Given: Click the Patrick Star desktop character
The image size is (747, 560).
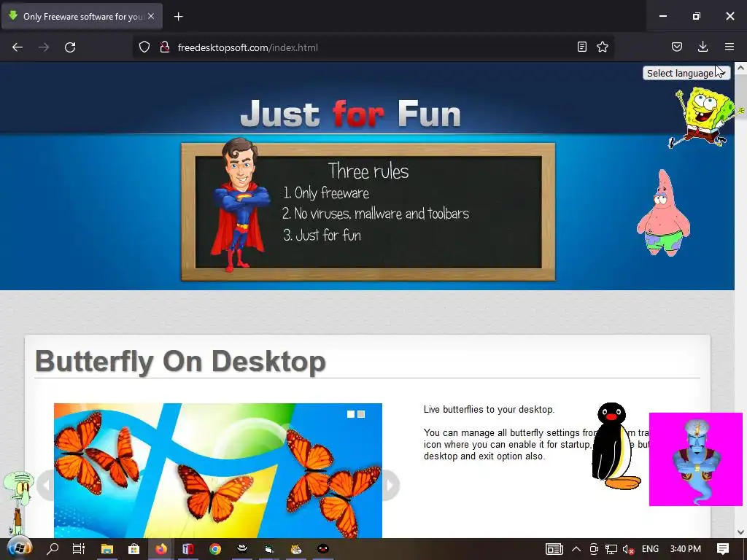Looking at the screenshot, I should (663, 214).
